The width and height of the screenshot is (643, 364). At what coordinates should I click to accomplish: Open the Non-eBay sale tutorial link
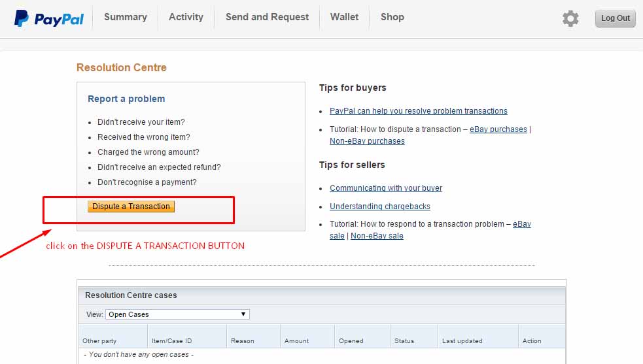click(x=377, y=236)
